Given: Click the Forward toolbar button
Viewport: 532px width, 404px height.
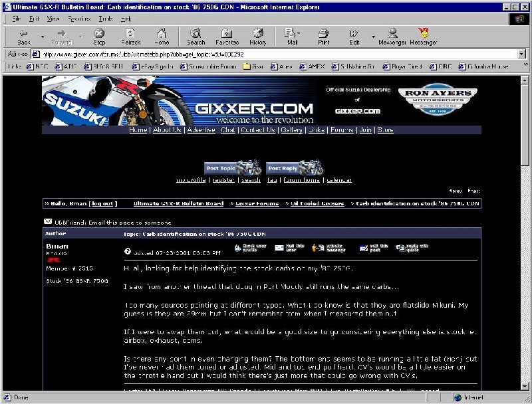Looking at the screenshot, I should (x=61, y=37).
